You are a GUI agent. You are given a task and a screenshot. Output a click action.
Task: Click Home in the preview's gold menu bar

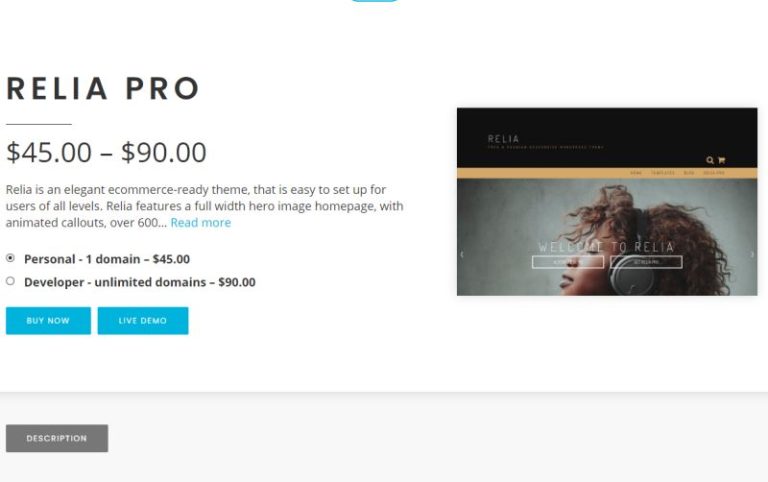(x=636, y=173)
